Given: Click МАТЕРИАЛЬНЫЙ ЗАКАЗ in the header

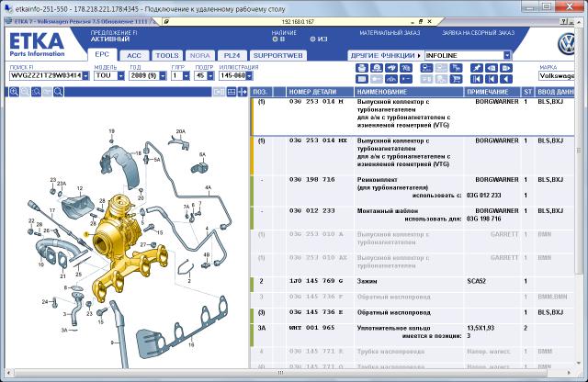Looking at the screenshot, I should coord(390,33).
